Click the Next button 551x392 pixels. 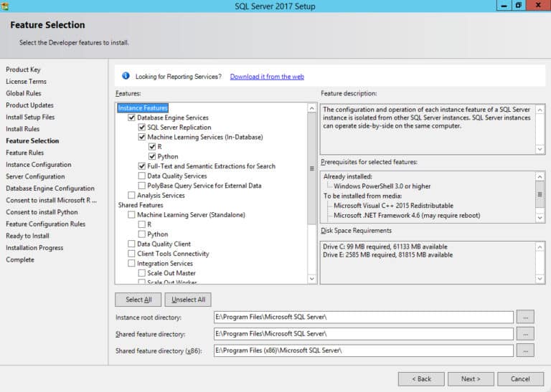pyautogui.click(x=471, y=379)
